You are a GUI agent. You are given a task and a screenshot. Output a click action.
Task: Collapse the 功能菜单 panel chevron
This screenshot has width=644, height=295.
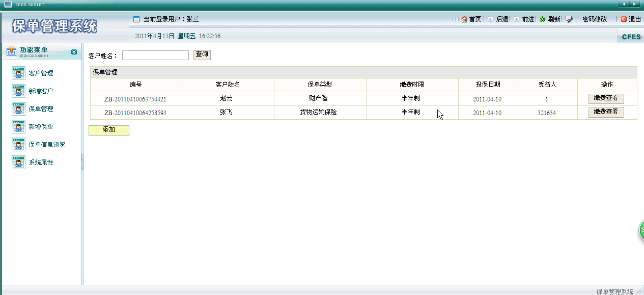(74, 52)
